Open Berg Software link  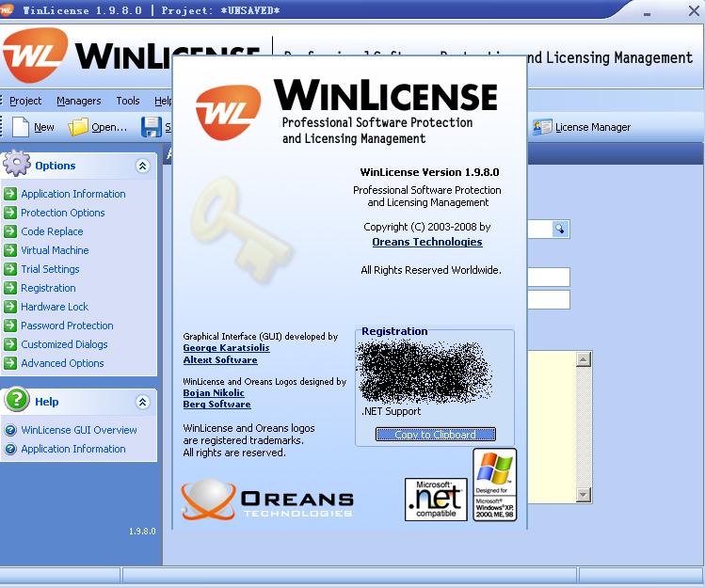pos(216,405)
